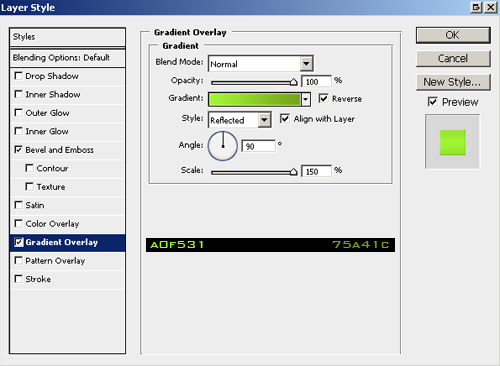Select the Outer Glow label
Image resolution: width=500 pixels, height=366 pixels.
47,113
